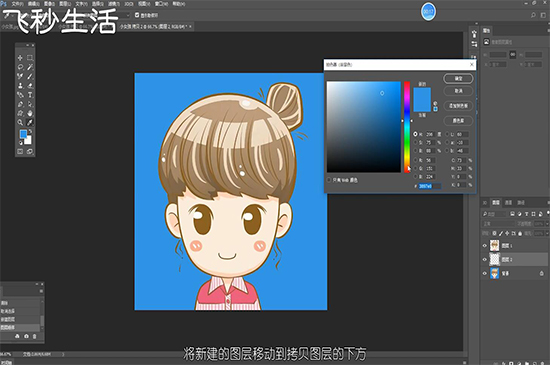Select the Zoom magnifier tool

[20, 122]
